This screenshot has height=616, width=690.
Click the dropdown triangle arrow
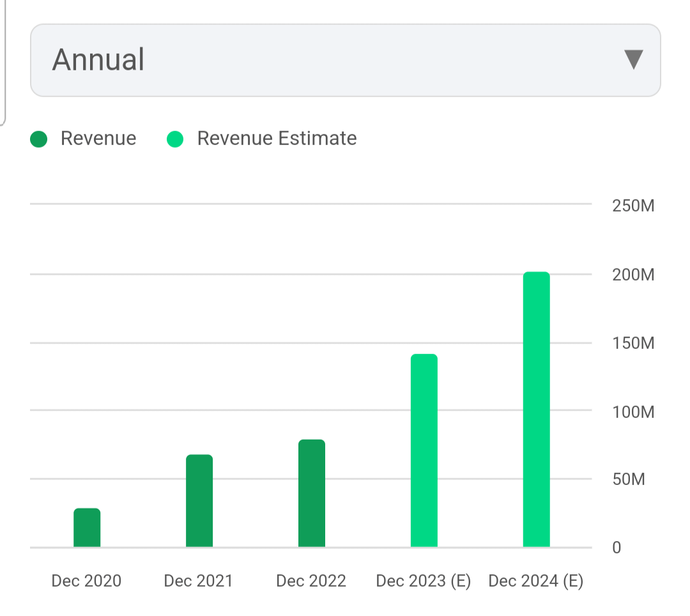(x=633, y=59)
